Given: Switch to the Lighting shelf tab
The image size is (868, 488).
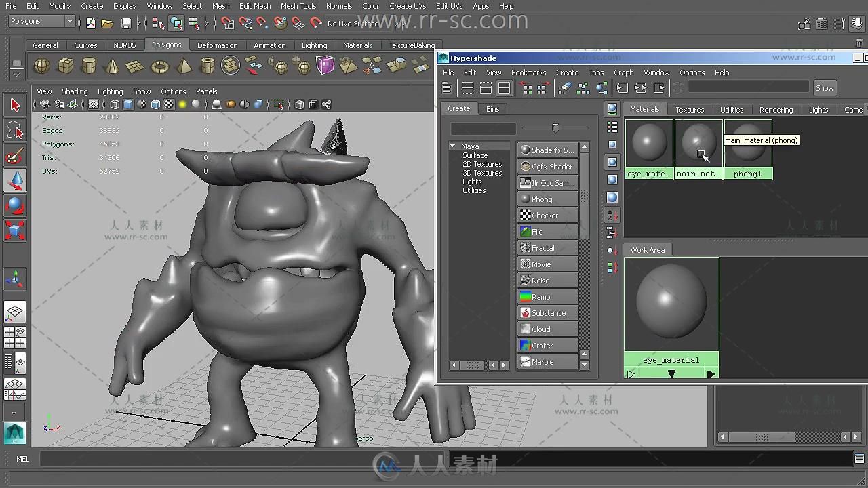Looking at the screenshot, I should (314, 45).
